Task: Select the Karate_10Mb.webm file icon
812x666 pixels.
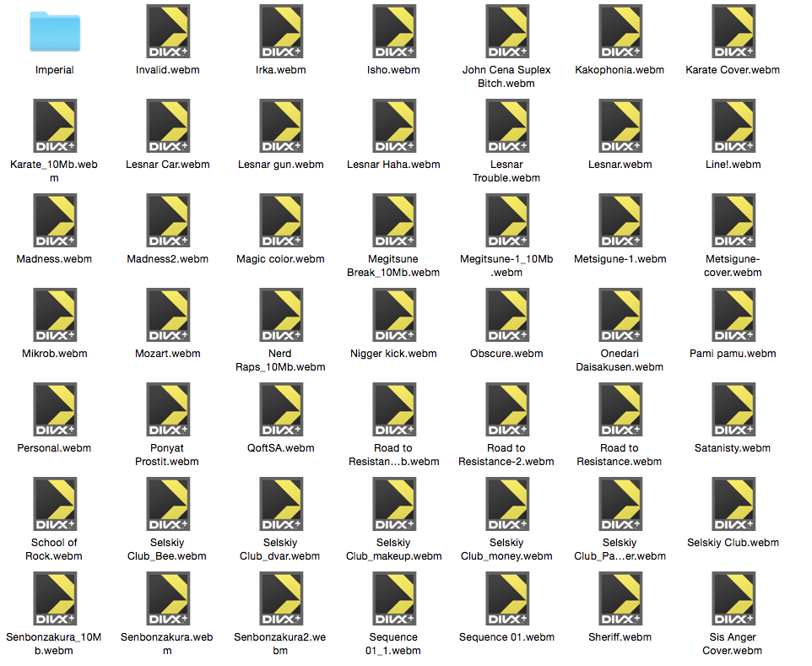Action: [x=55, y=126]
